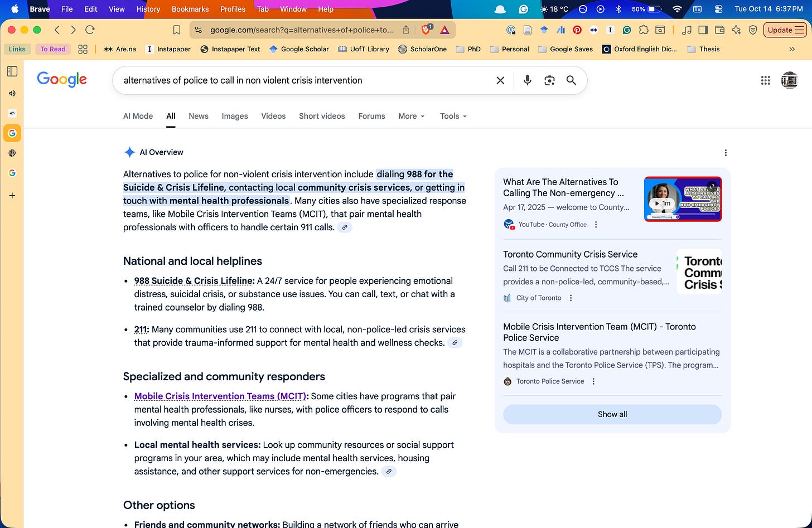Reload the page
This screenshot has width=812, height=528.
click(90, 30)
